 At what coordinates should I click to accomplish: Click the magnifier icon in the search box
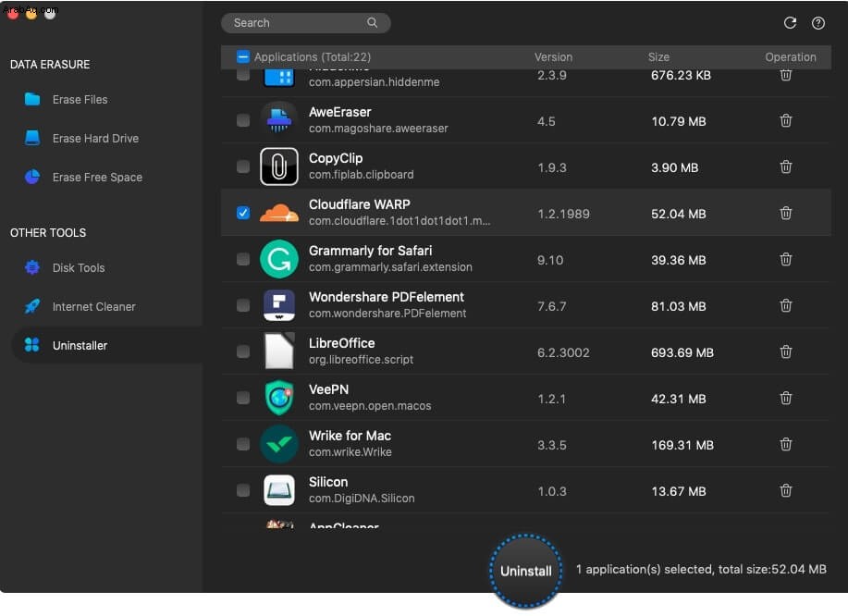click(372, 23)
